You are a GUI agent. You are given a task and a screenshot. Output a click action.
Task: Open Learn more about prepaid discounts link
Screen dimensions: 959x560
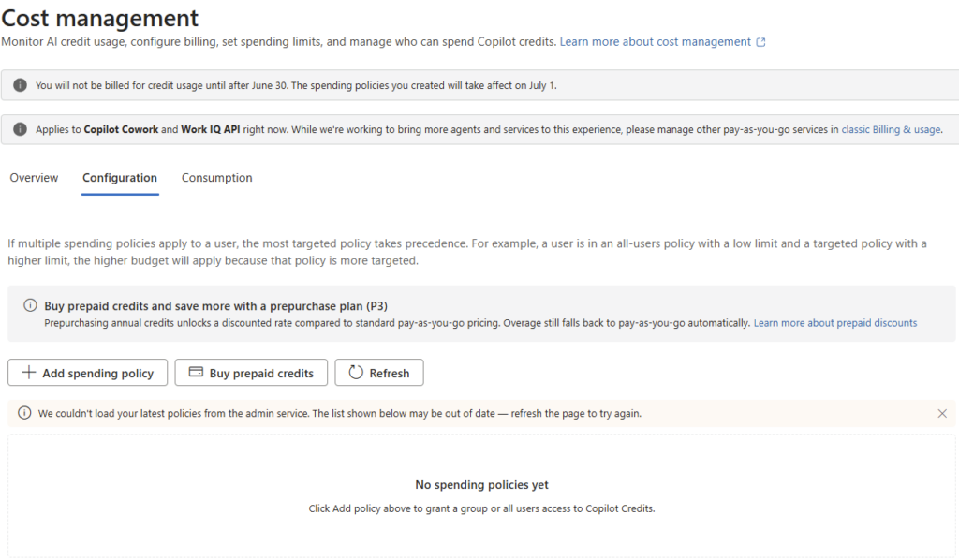point(834,323)
